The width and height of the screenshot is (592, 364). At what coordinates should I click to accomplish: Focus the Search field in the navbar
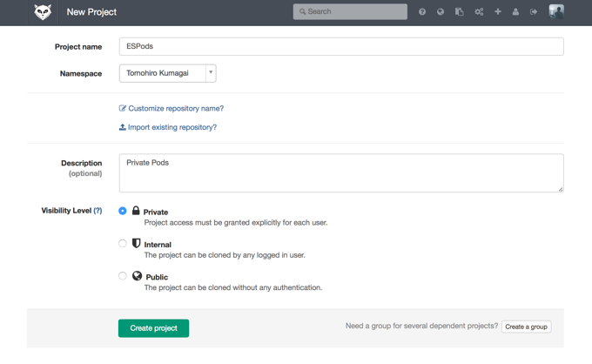pos(350,11)
